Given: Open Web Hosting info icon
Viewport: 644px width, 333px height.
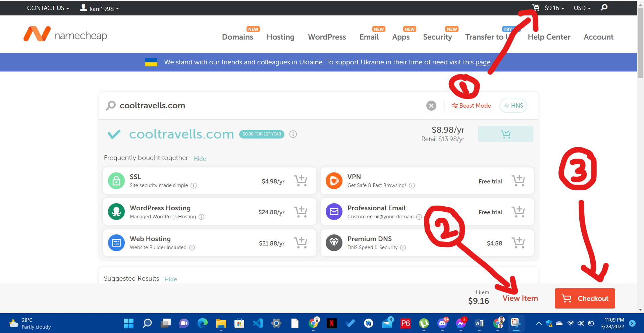Looking at the screenshot, I should click(x=192, y=247).
